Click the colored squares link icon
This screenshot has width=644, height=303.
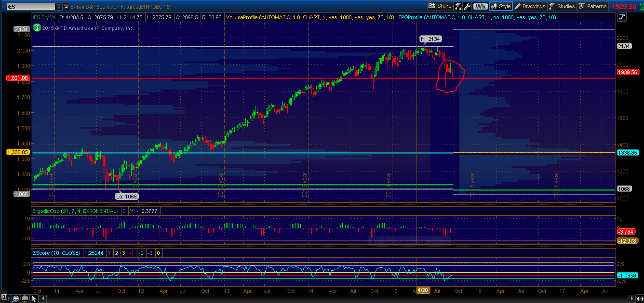pos(67,6)
